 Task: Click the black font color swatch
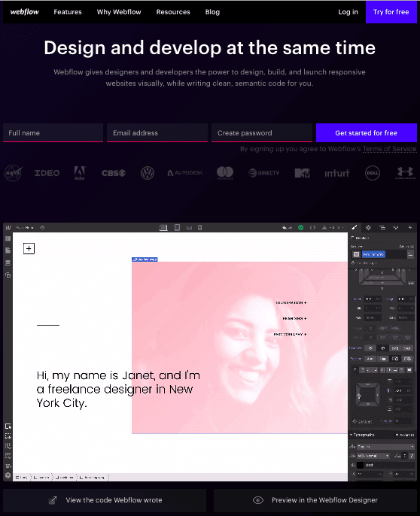click(x=360, y=465)
